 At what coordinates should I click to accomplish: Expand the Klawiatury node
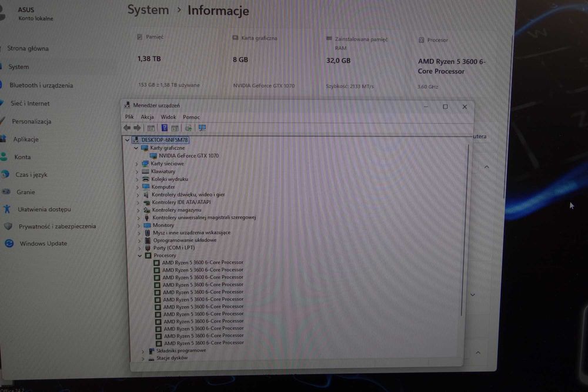pos(137,172)
